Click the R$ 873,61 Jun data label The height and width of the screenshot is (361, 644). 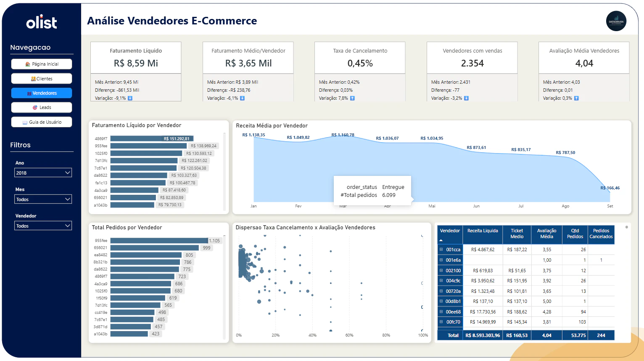click(476, 148)
